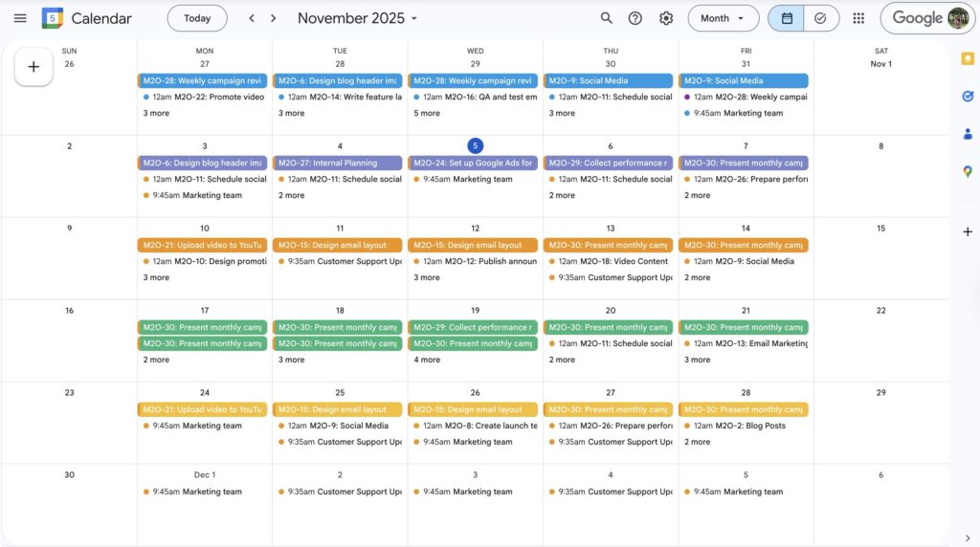Open M2O-18: Video Content event
Image resolution: width=980 pixels, height=547 pixels.
point(608,262)
